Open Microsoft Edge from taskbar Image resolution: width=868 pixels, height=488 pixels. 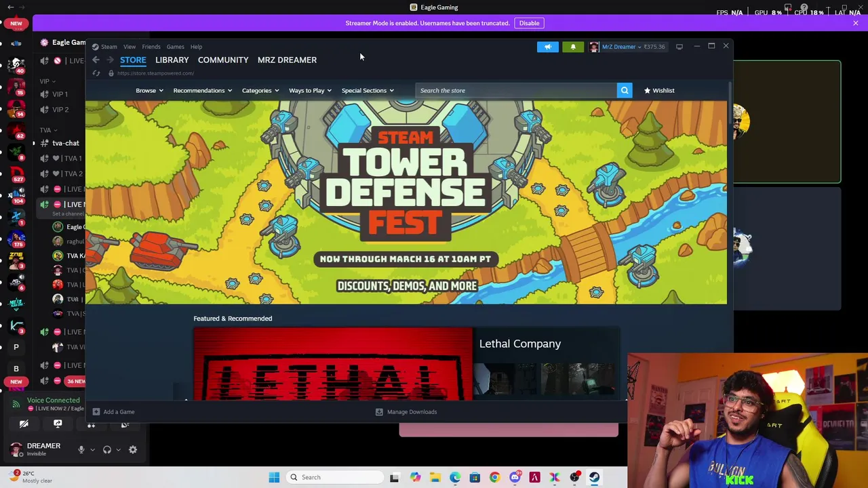tap(455, 477)
